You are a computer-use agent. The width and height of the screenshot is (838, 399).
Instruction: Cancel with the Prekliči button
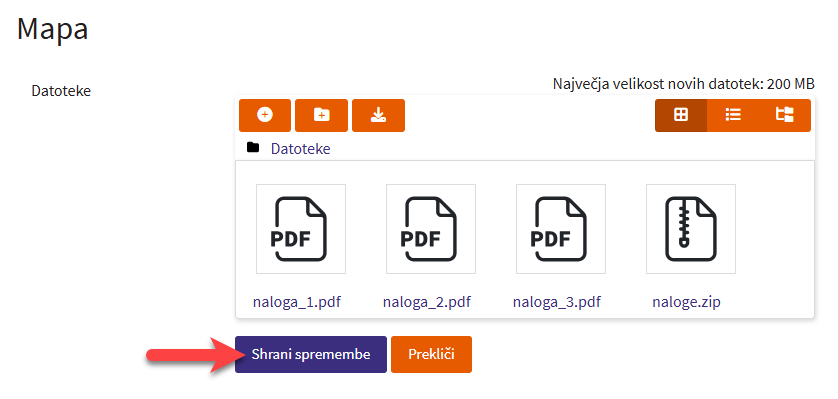(431, 354)
